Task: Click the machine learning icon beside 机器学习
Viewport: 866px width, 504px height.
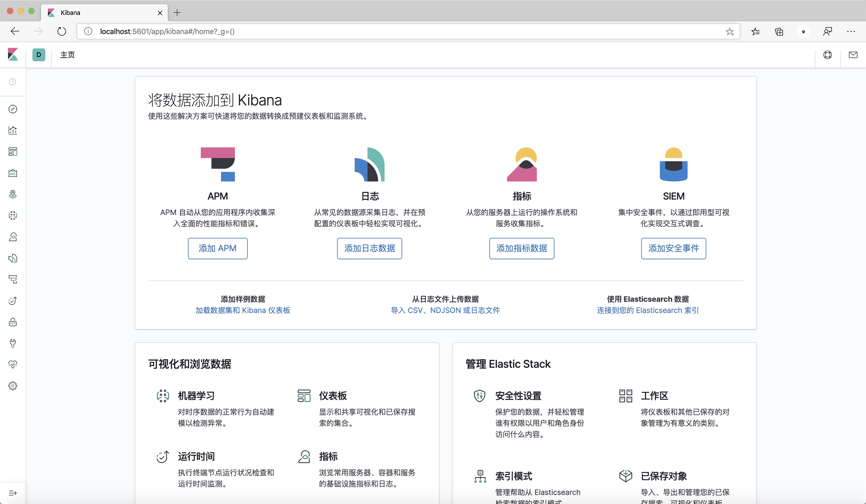Action: (x=163, y=396)
